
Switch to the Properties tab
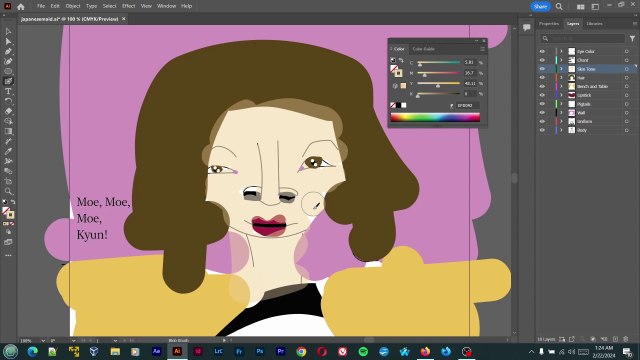(549, 24)
